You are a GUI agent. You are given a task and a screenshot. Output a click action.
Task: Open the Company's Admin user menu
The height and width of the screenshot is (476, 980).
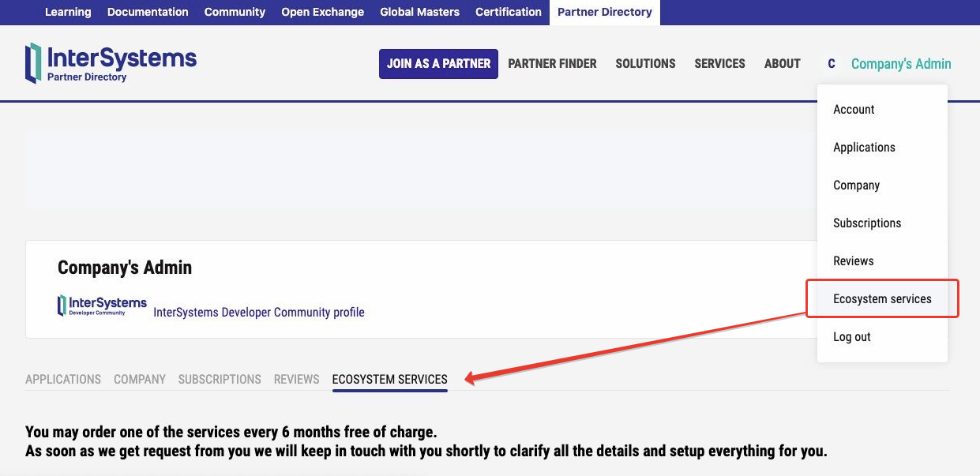[900, 64]
